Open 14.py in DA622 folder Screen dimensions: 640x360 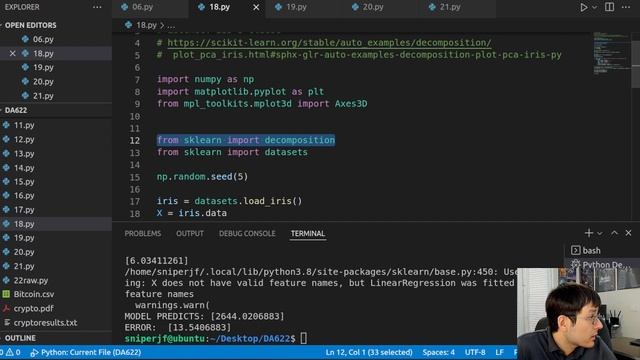point(24,168)
